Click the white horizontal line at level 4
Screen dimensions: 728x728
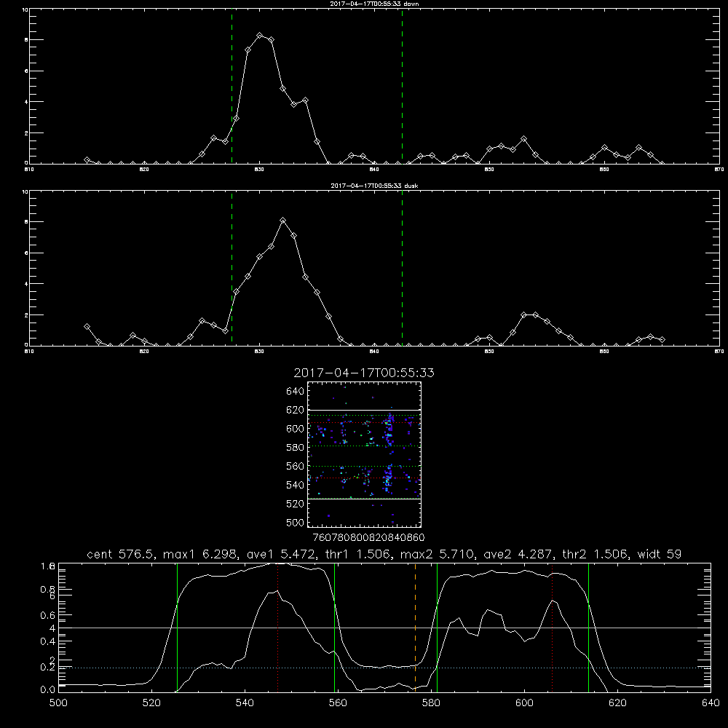(384, 628)
